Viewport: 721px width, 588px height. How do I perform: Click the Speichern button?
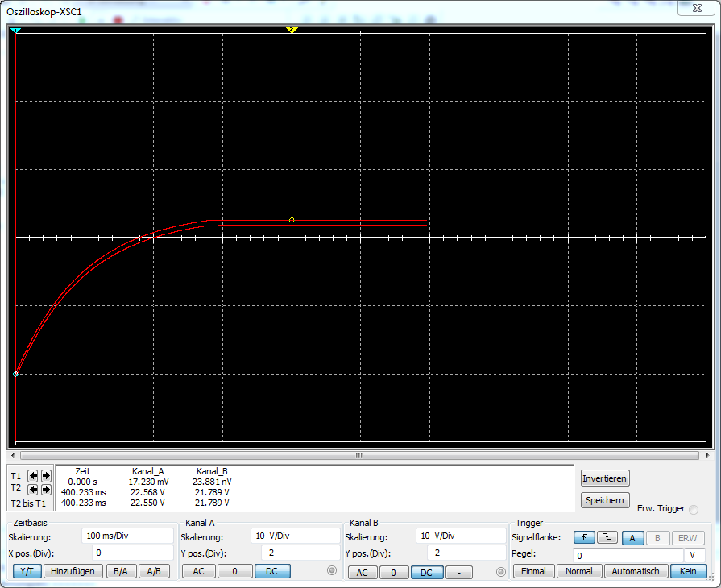pyautogui.click(x=605, y=500)
